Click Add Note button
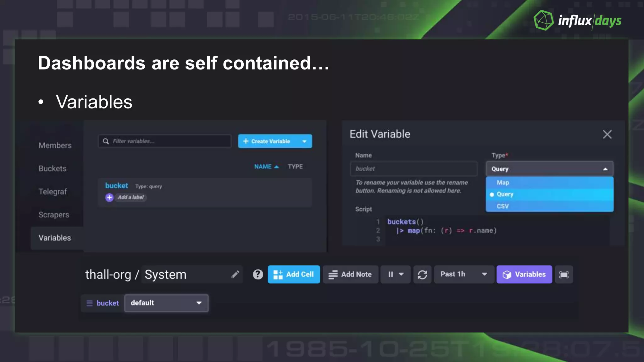The width and height of the screenshot is (644, 362). coord(350,274)
